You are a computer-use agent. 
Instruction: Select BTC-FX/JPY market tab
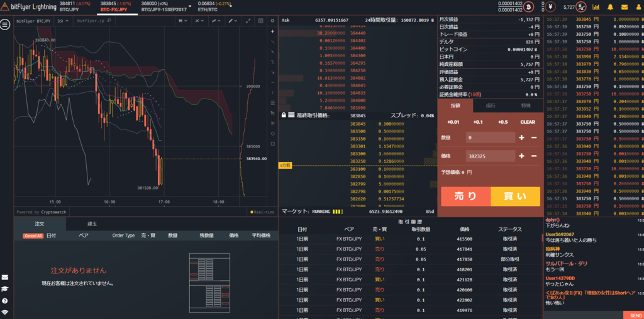click(117, 6)
